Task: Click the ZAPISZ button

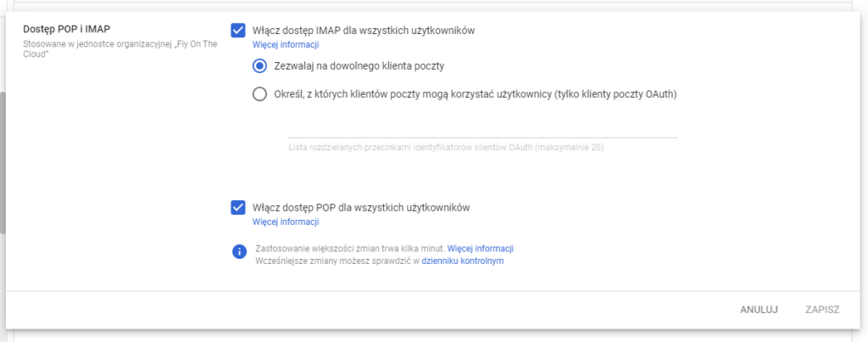Action: (x=822, y=309)
